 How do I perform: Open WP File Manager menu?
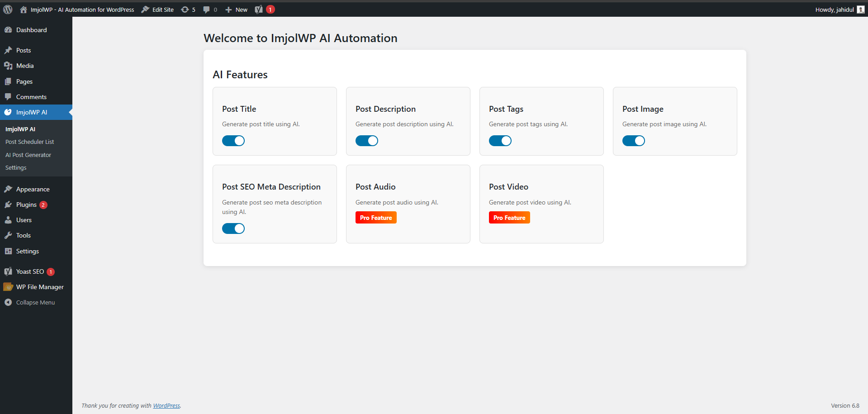[36, 287]
